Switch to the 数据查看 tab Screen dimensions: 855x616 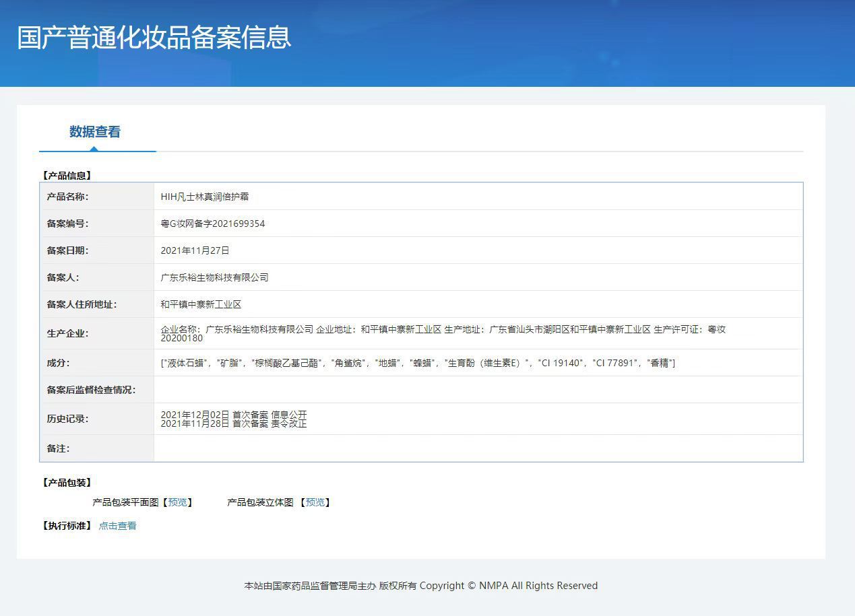point(95,132)
